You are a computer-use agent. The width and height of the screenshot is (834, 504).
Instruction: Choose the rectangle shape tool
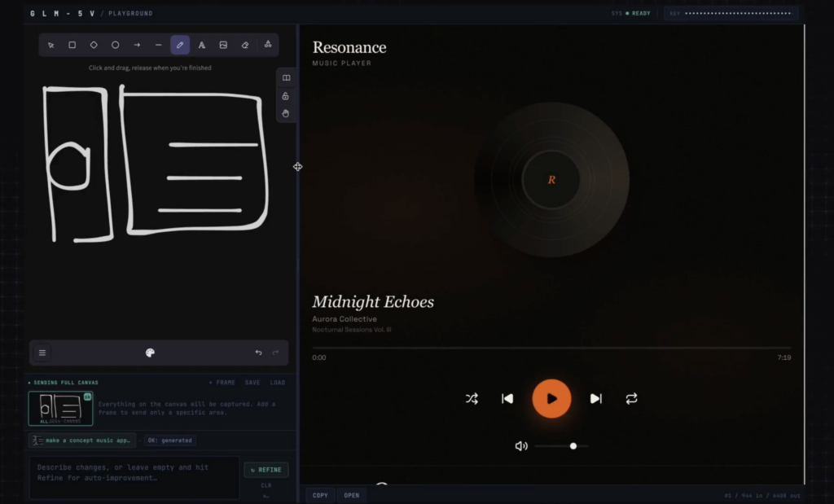click(72, 46)
